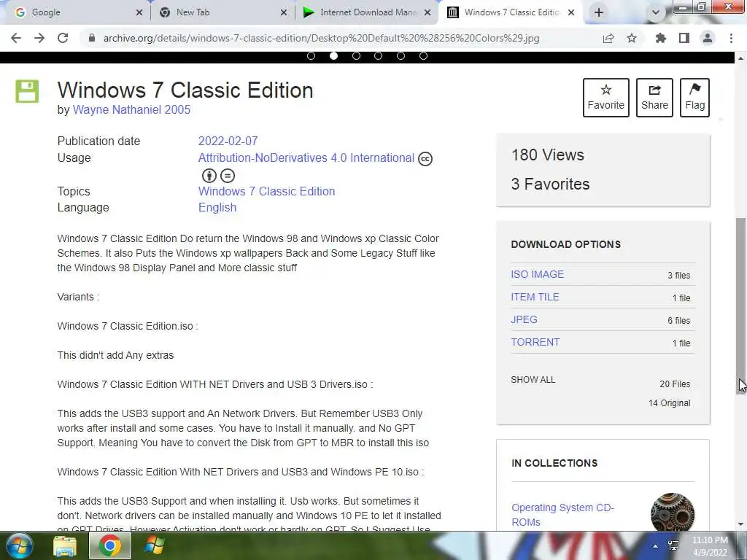
Task: Click the '6 files' JPEG count
Action: point(679,321)
